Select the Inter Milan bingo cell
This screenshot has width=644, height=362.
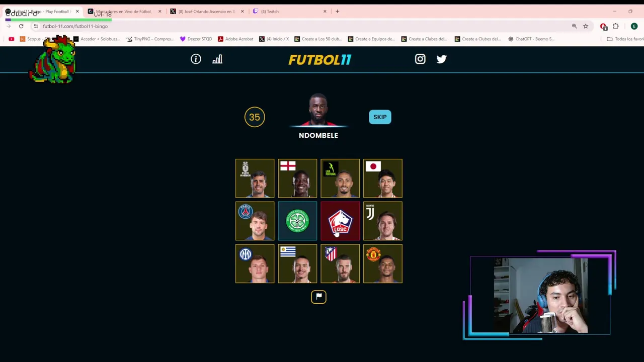255,264
